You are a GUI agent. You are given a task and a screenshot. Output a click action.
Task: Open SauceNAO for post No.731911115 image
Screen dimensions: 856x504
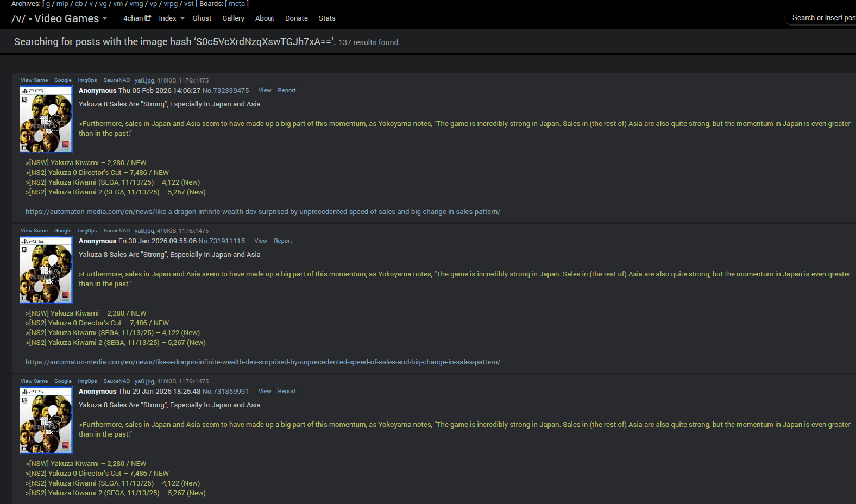point(117,231)
